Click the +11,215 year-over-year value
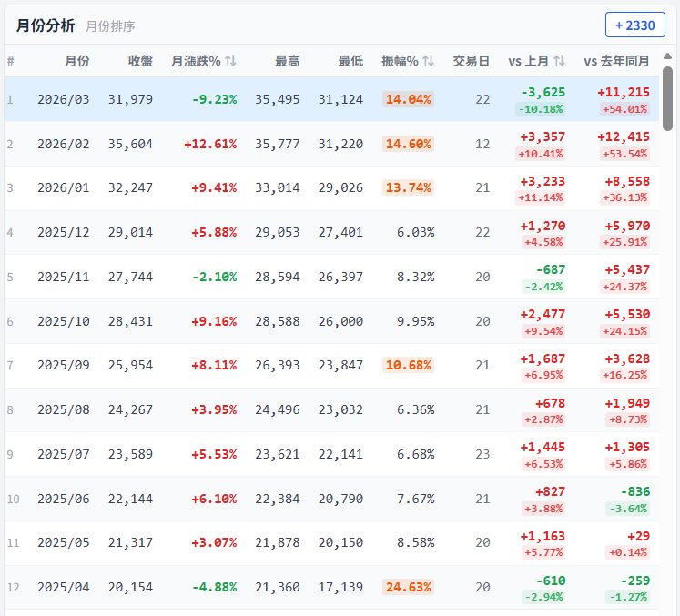 point(624,92)
